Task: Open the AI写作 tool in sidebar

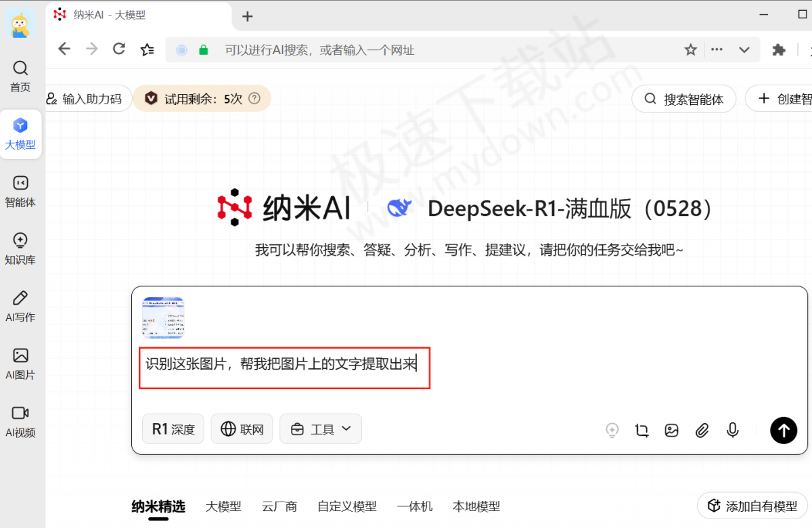Action: coord(20,305)
